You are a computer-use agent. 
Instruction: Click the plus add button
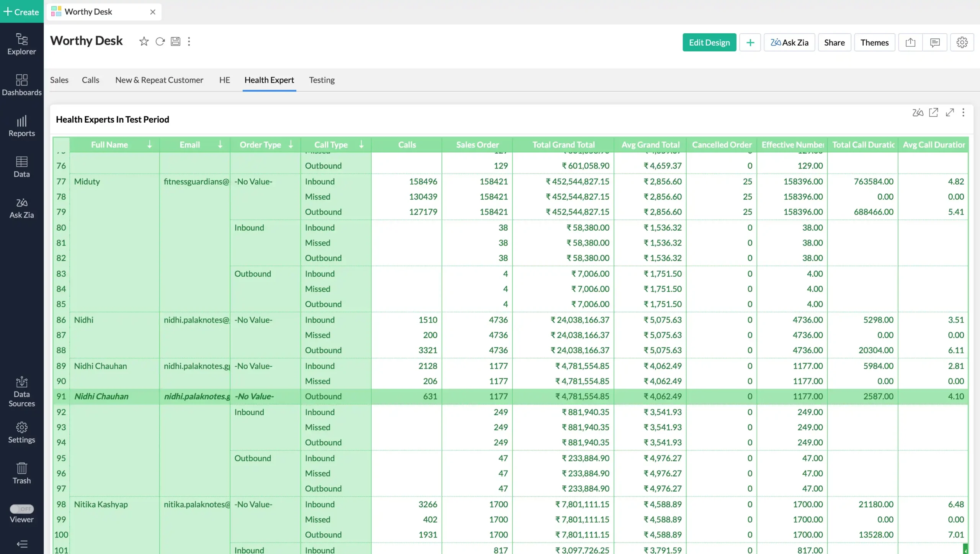pyautogui.click(x=750, y=42)
